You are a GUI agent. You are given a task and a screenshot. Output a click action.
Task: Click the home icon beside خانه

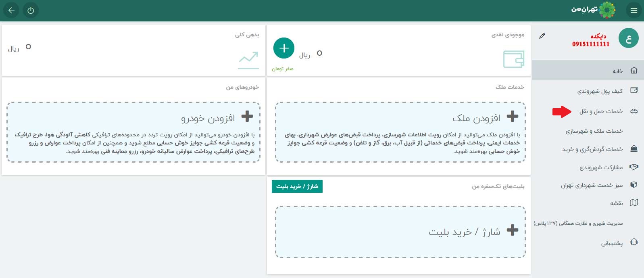(x=634, y=71)
